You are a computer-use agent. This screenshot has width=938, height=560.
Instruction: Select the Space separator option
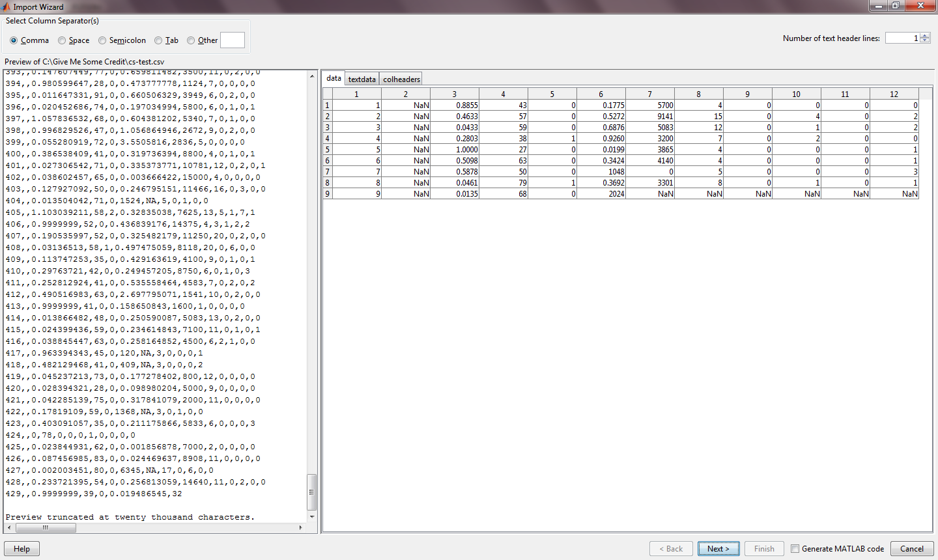pyautogui.click(x=62, y=40)
